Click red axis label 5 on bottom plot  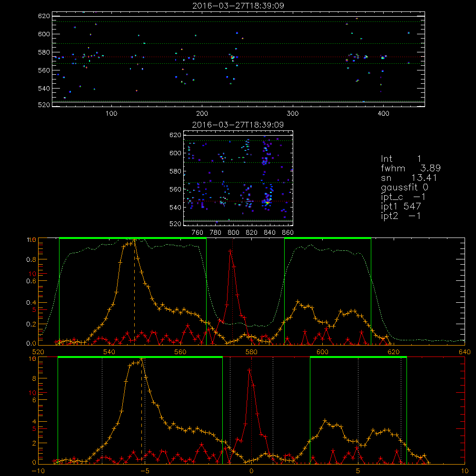[x=34, y=429]
